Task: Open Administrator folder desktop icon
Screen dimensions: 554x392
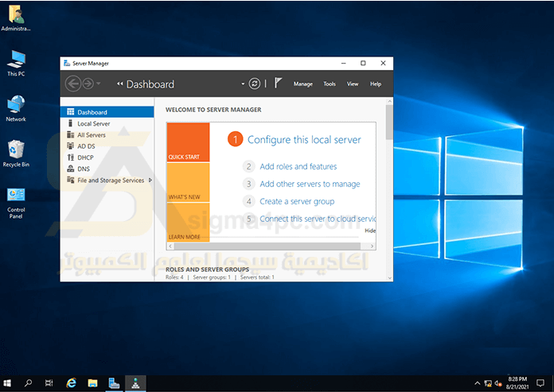Action: [x=16, y=18]
